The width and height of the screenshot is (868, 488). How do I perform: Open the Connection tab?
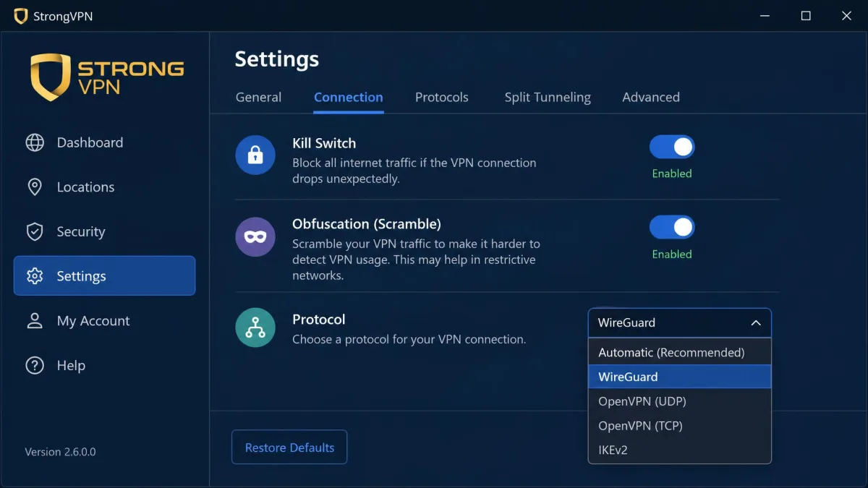(x=349, y=97)
